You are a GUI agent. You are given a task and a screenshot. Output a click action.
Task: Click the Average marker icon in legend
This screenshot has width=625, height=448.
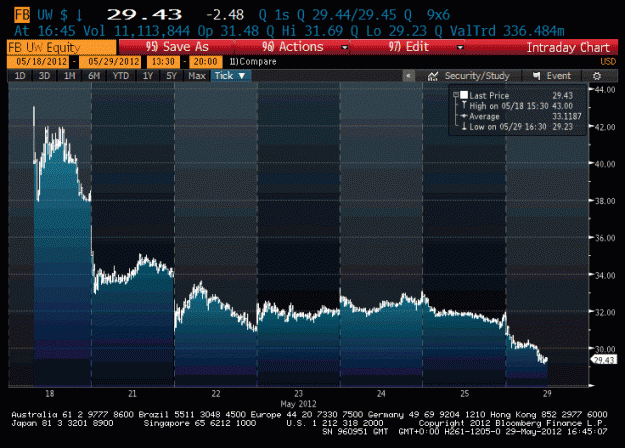click(x=464, y=116)
